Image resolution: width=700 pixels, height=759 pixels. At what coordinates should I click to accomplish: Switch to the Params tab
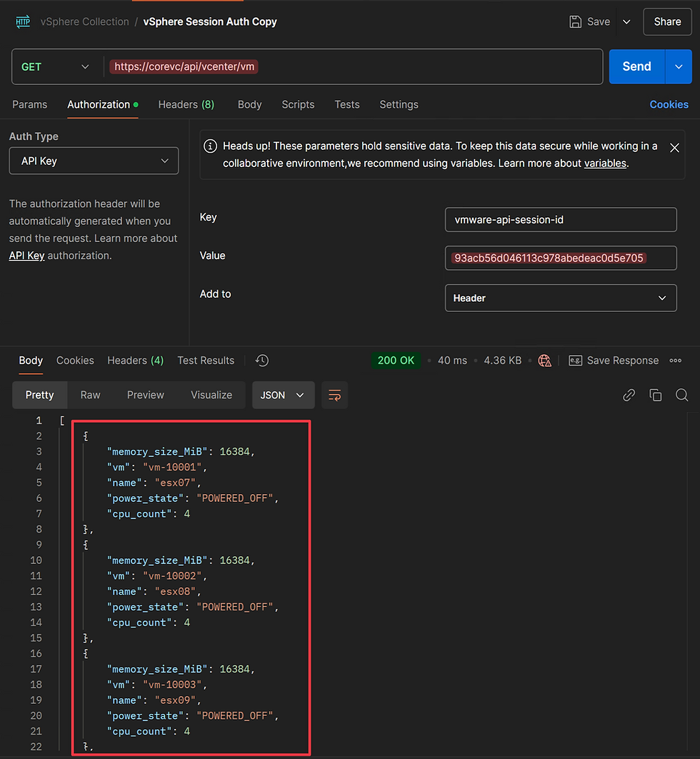29,104
